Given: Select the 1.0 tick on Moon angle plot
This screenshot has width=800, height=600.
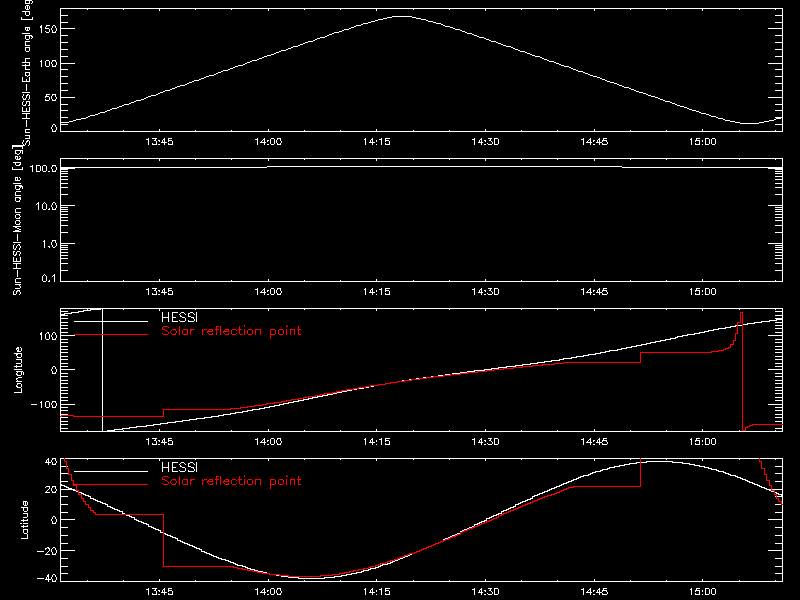Looking at the screenshot, I should (49, 244).
